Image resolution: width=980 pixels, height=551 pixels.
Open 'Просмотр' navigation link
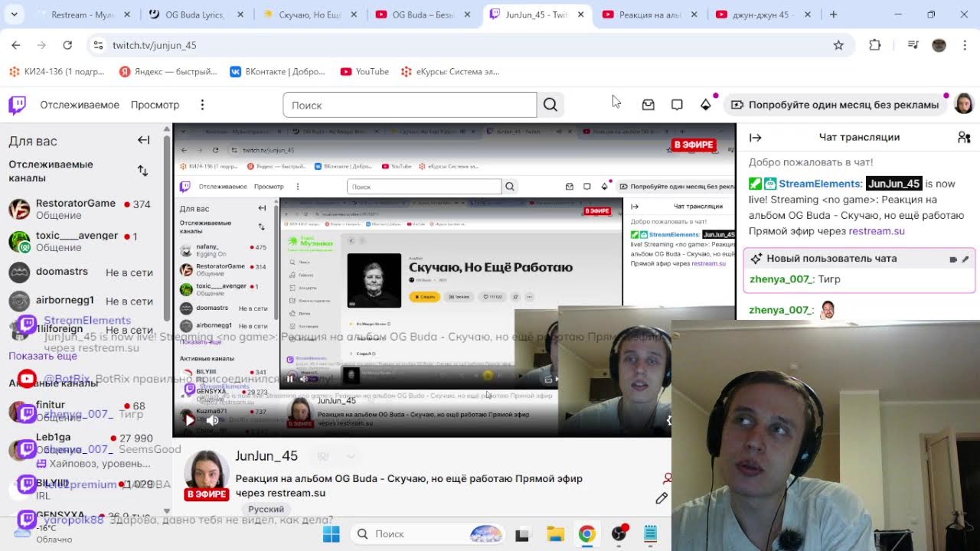[155, 105]
